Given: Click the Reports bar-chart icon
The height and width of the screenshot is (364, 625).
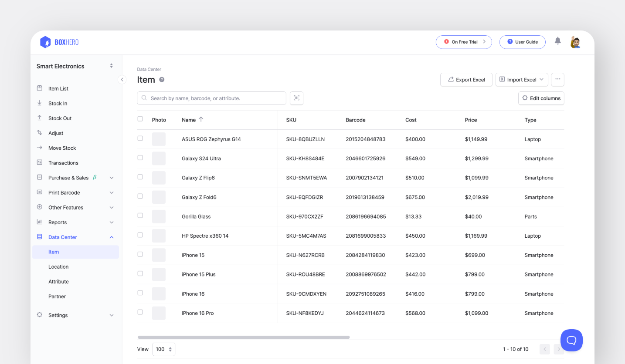Looking at the screenshot, I should [x=40, y=222].
